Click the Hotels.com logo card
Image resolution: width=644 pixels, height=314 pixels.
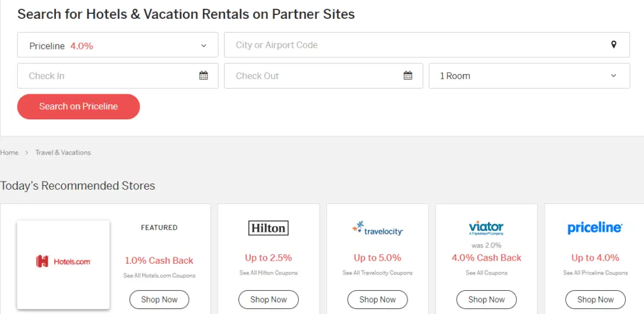tap(64, 264)
